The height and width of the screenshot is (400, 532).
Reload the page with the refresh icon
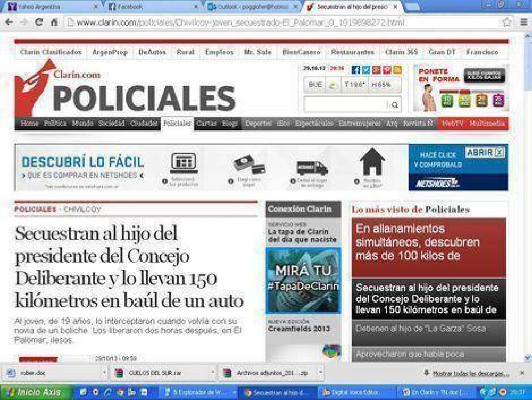click(x=39, y=22)
